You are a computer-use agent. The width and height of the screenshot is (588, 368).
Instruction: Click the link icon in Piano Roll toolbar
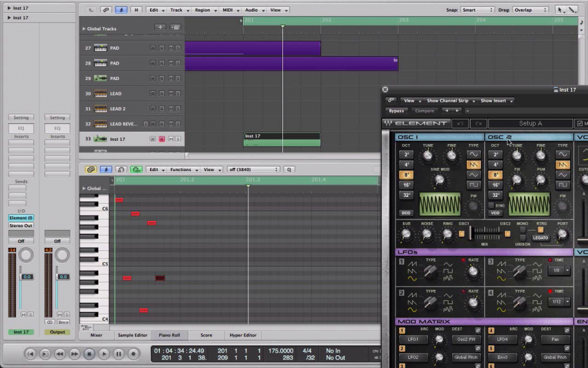[x=91, y=170]
